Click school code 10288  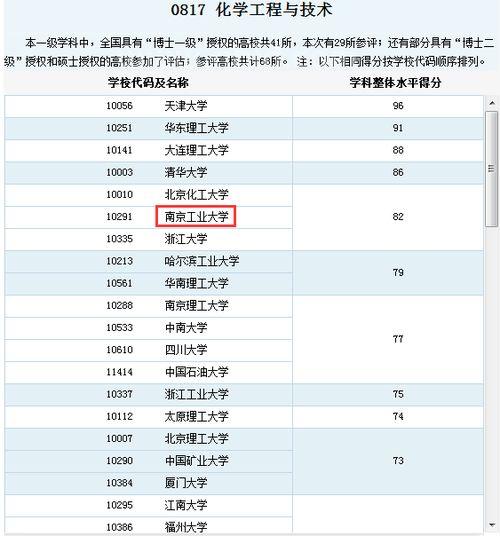tap(119, 306)
